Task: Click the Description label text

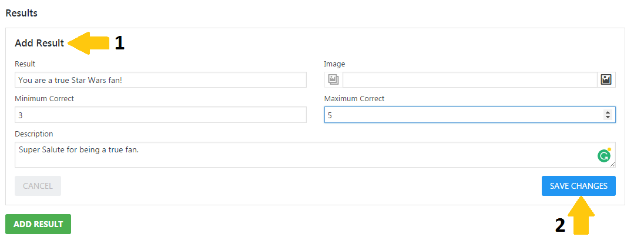Action: pos(33,134)
